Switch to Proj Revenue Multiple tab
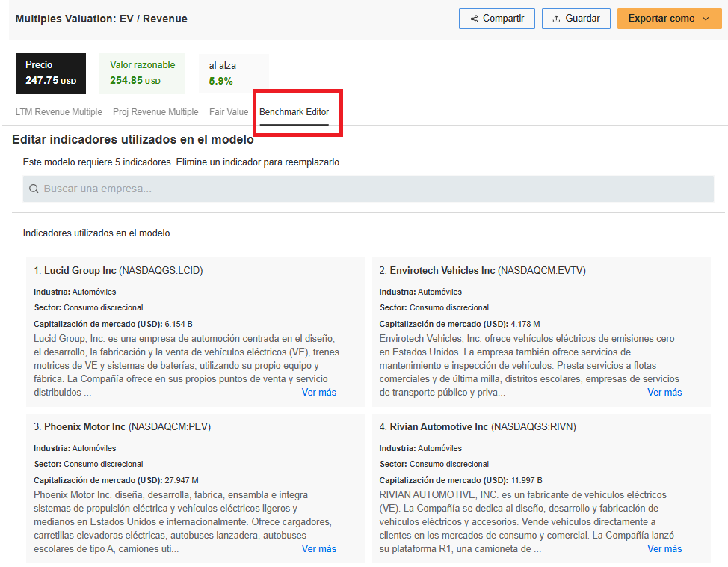The width and height of the screenshot is (728, 567). (x=155, y=112)
